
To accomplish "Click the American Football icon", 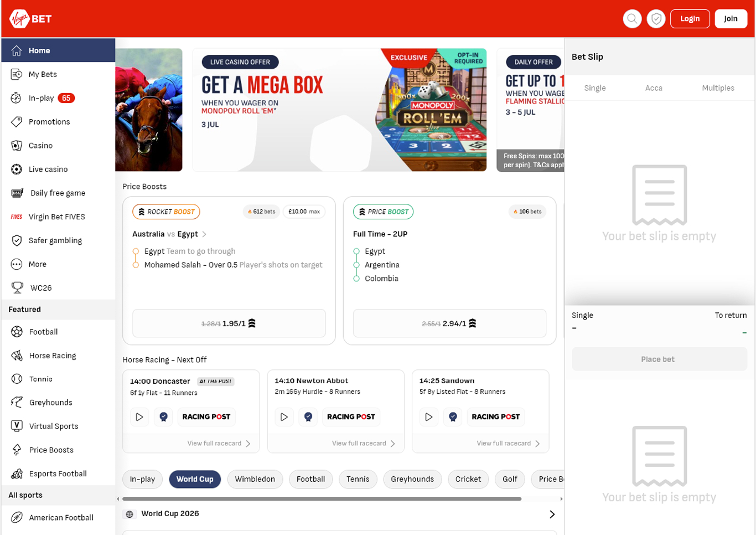I will (x=17, y=517).
